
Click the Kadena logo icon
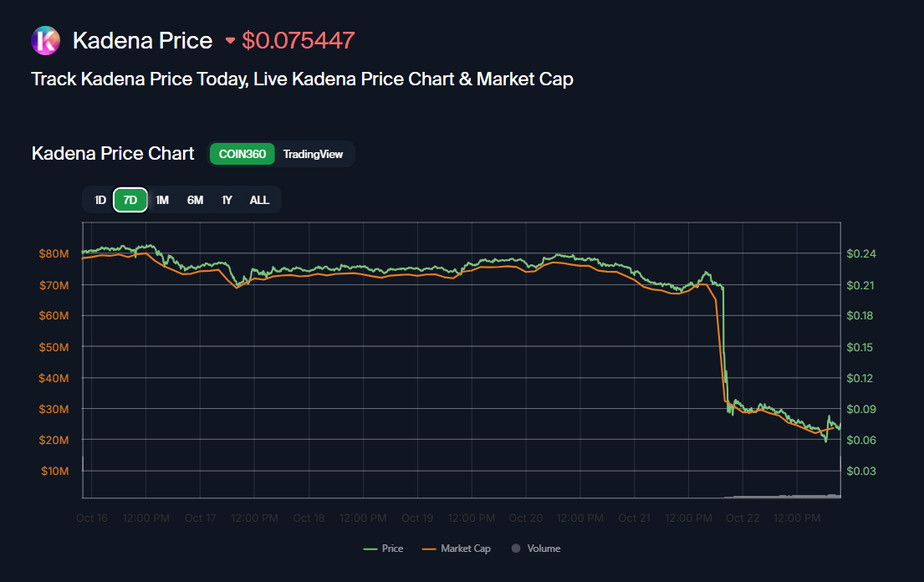click(45, 40)
